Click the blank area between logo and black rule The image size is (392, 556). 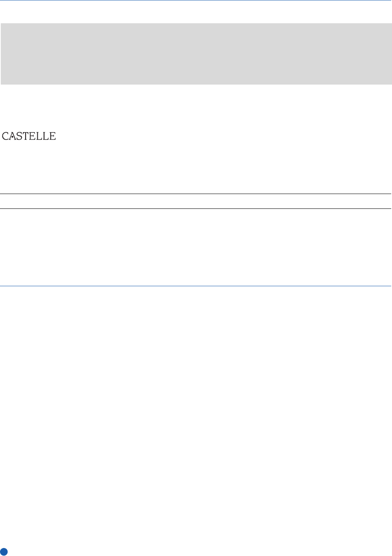click(x=196, y=168)
